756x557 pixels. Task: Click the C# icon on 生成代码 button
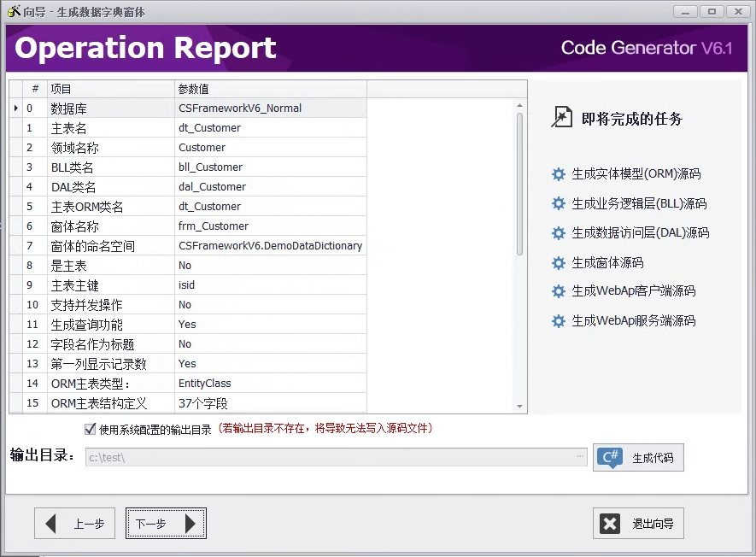point(610,457)
